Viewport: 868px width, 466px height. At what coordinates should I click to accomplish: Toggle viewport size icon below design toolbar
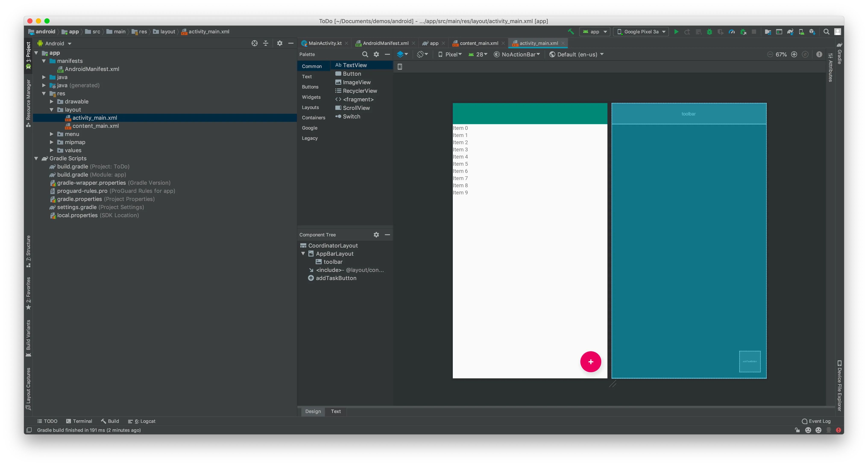click(x=400, y=67)
